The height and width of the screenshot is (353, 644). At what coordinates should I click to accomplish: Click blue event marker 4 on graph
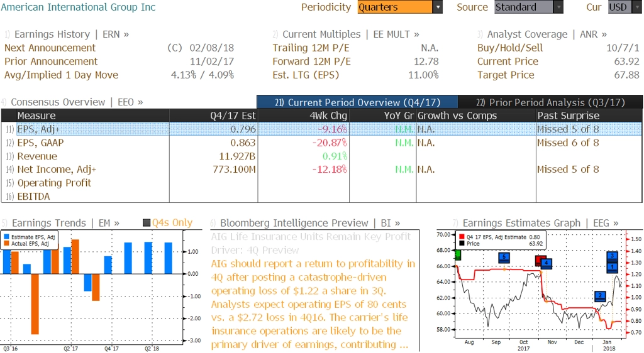coord(547,263)
